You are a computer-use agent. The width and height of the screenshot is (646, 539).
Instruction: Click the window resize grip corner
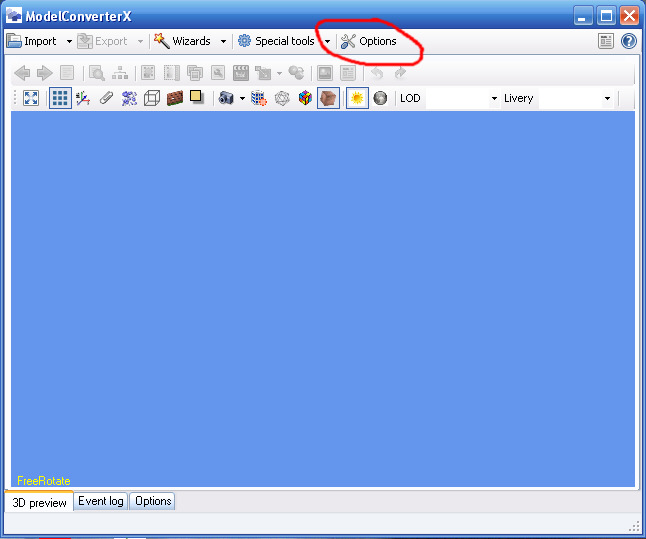click(634, 525)
